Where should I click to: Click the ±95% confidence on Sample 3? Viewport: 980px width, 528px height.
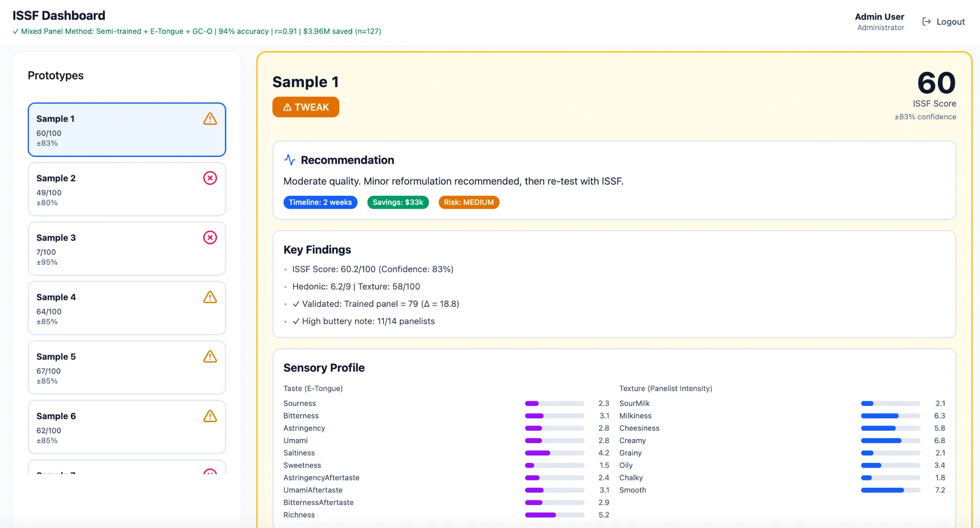(x=47, y=262)
